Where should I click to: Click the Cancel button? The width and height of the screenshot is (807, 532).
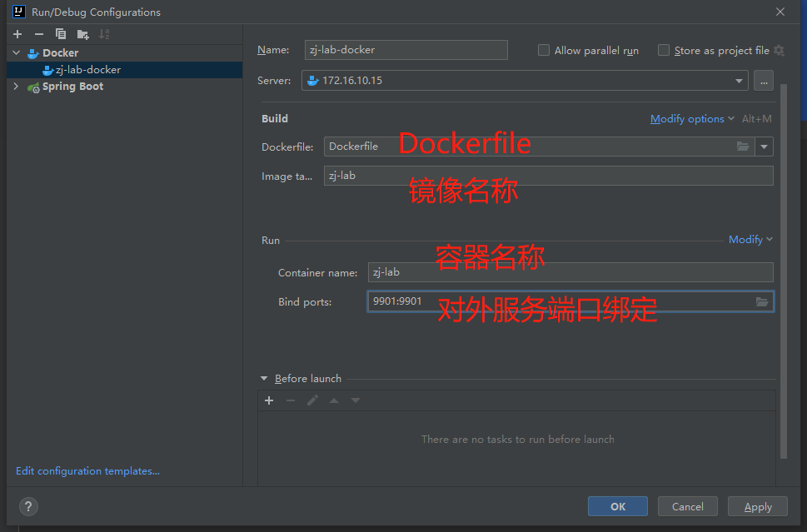pos(688,506)
